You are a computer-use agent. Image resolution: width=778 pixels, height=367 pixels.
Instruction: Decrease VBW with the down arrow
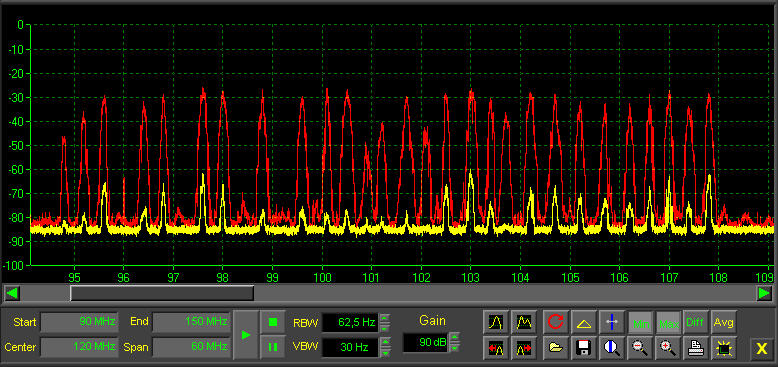tap(385, 352)
